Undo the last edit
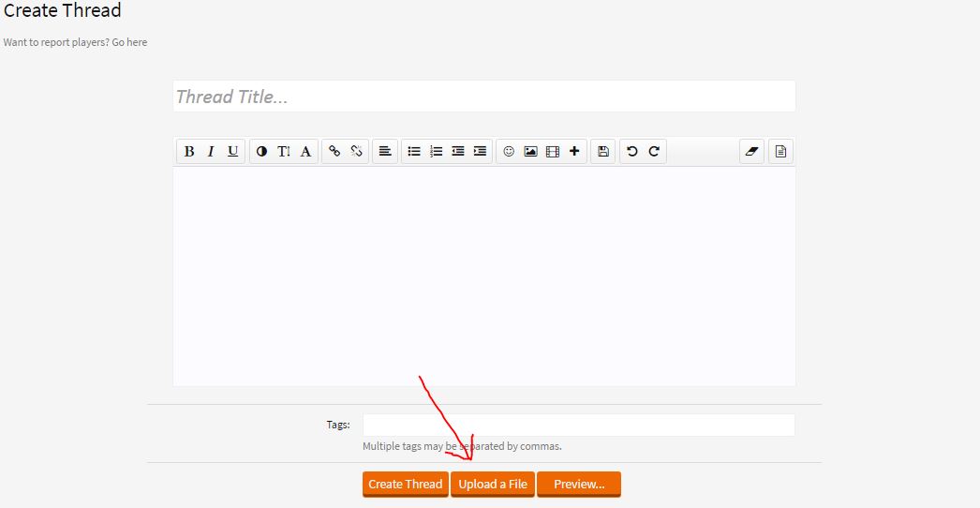This screenshot has width=980, height=508. click(x=631, y=152)
